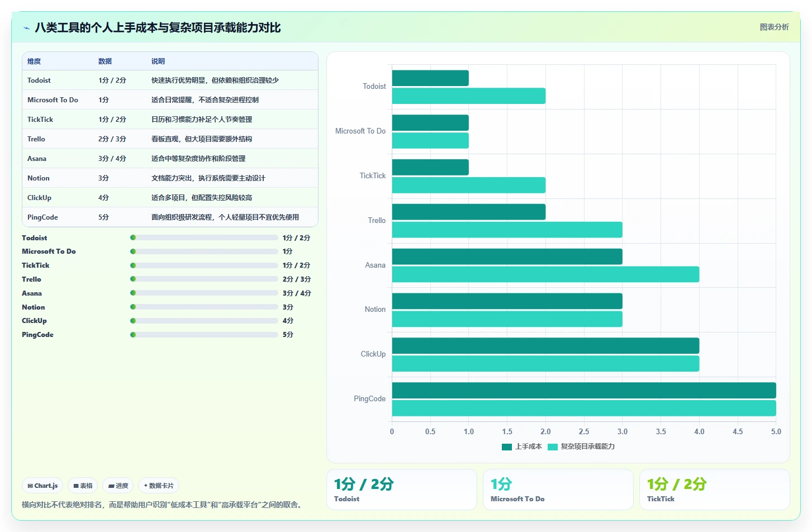
Task: Click the lightning icon beside the page title
Action: coord(26,28)
